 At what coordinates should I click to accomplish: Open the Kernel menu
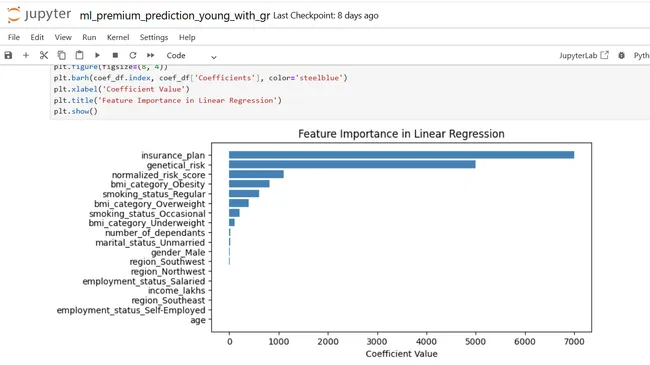click(118, 37)
